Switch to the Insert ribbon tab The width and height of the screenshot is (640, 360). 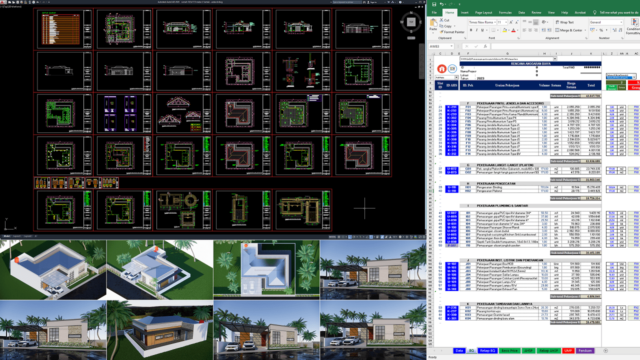tap(464, 13)
